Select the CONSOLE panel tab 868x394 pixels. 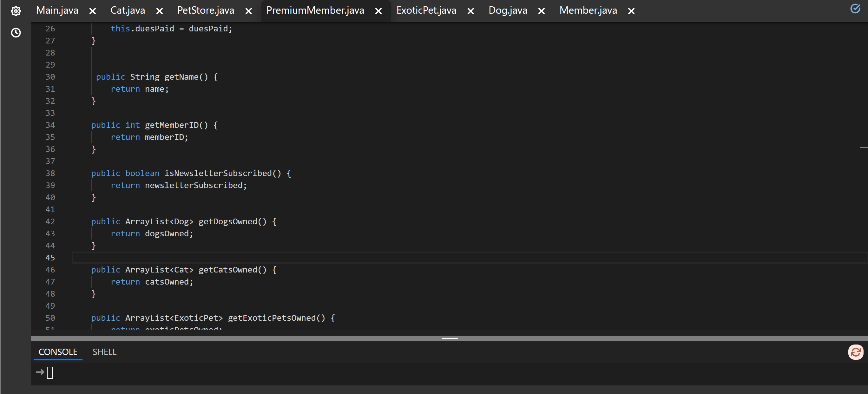[58, 352]
